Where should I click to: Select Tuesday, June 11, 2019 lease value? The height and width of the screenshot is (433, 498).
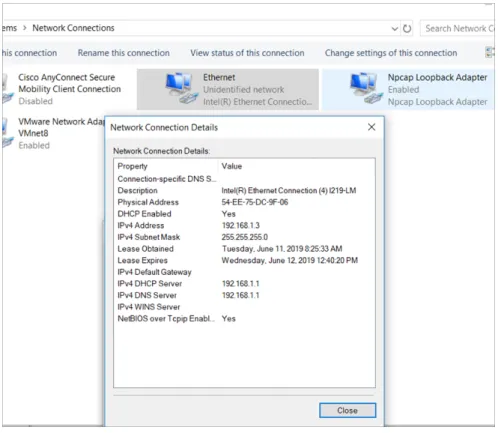pyautogui.click(x=282, y=249)
